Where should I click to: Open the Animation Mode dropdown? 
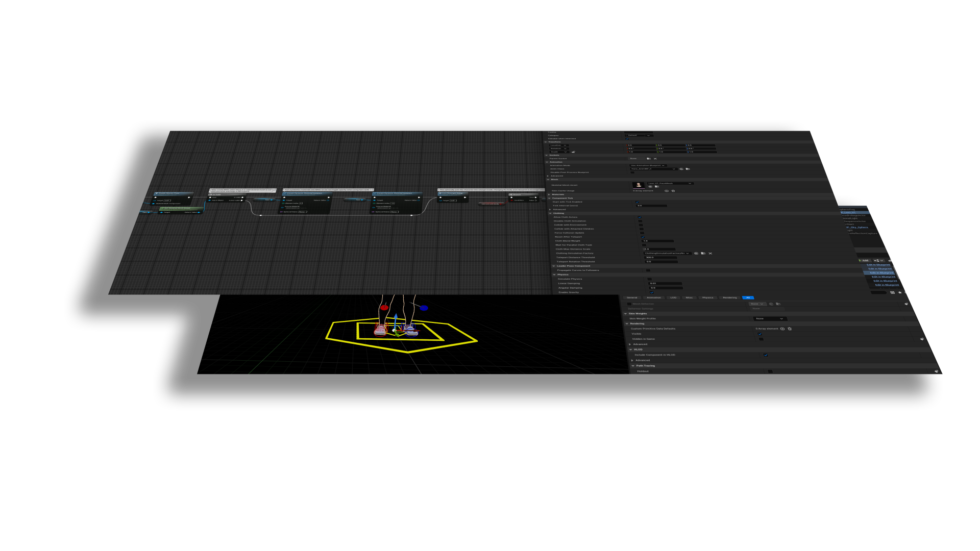tap(648, 165)
